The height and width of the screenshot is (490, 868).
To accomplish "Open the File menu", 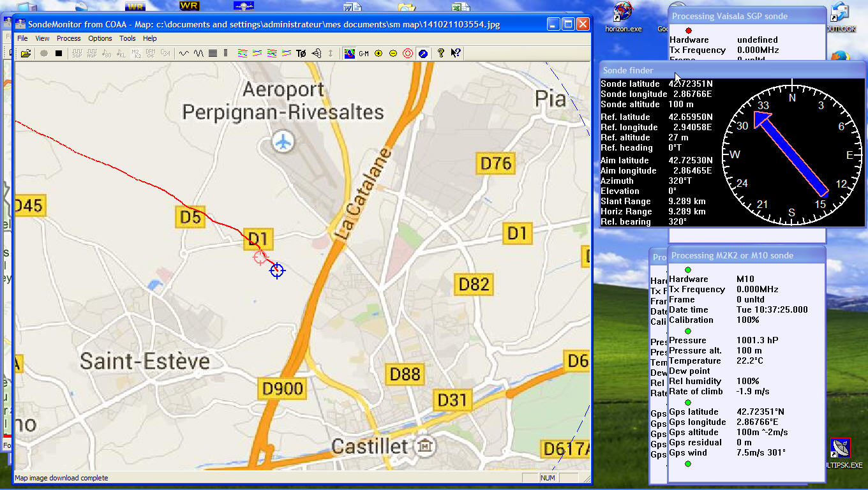I will click(22, 38).
